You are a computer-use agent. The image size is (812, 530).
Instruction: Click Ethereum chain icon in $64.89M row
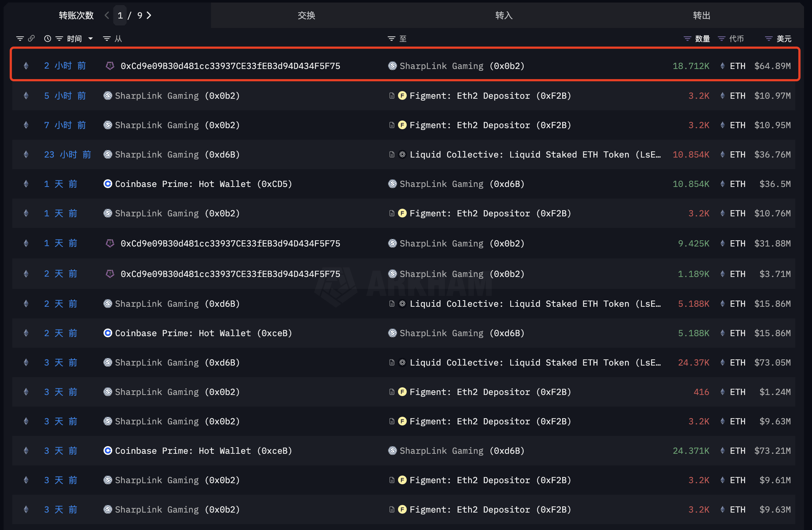pyautogui.click(x=26, y=66)
